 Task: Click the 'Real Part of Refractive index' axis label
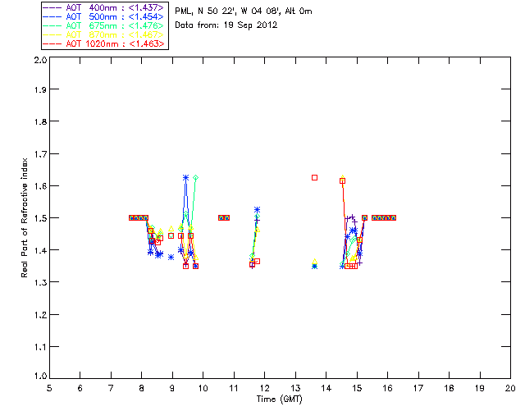click(24, 217)
